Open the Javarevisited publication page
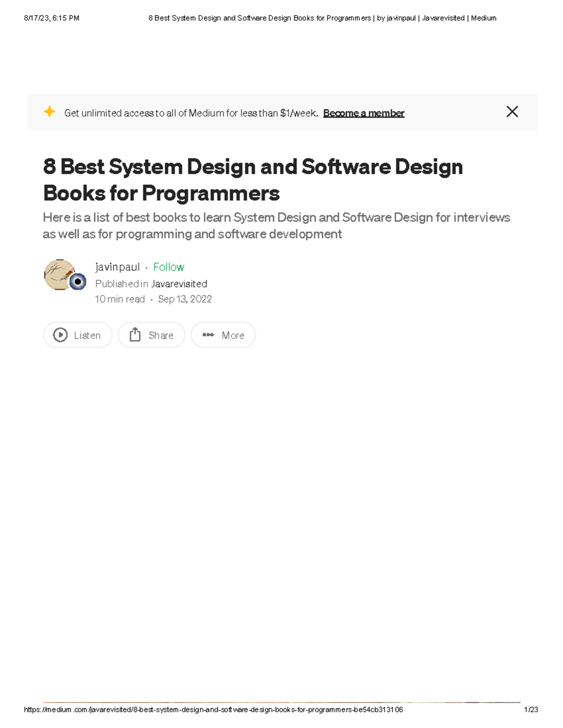The image size is (563, 728). click(180, 284)
